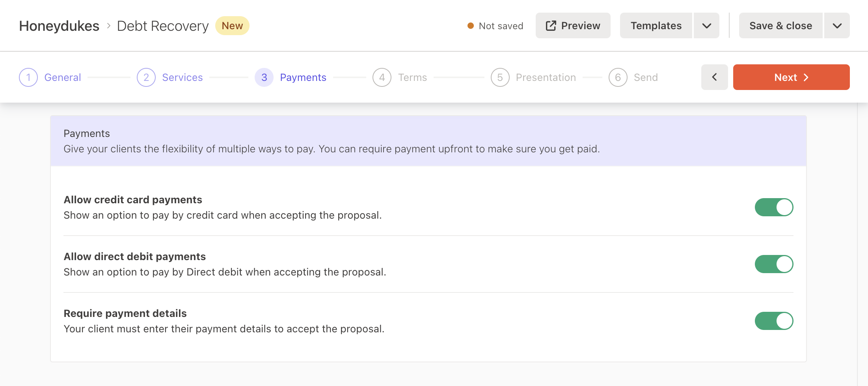Expand the Templates dropdown arrow
The image size is (868, 386).
[706, 26]
